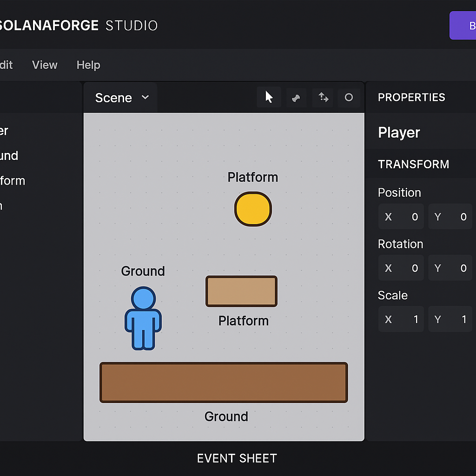The height and width of the screenshot is (476, 476).
Task: Select the yellow coin sprite in the scene
Action: tap(253, 209)
